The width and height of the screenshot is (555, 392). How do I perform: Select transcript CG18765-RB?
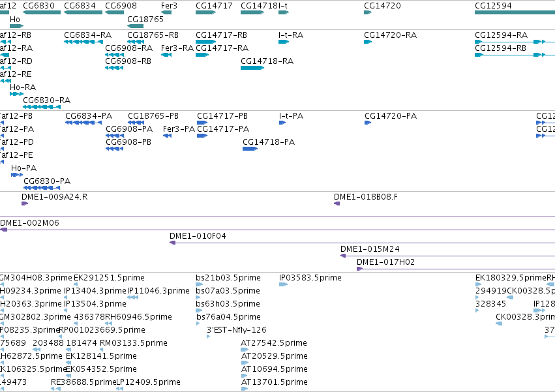click(136, 42)
